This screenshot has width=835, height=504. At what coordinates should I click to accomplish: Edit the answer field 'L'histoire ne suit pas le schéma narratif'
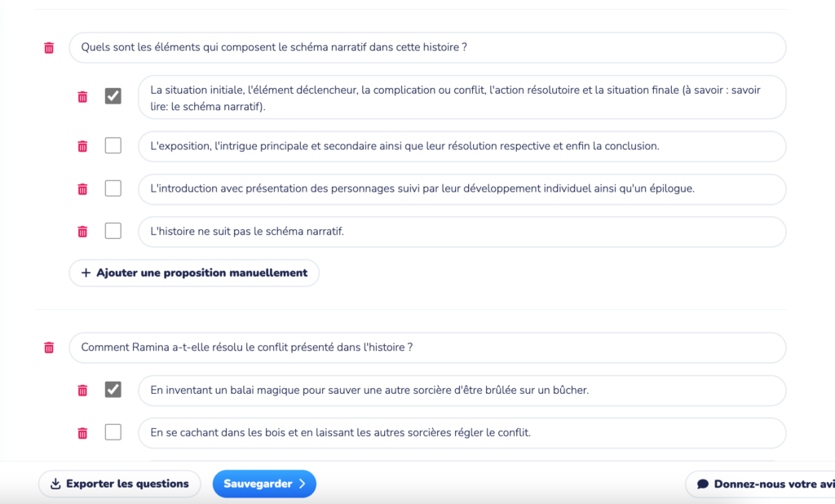[462, 232]
